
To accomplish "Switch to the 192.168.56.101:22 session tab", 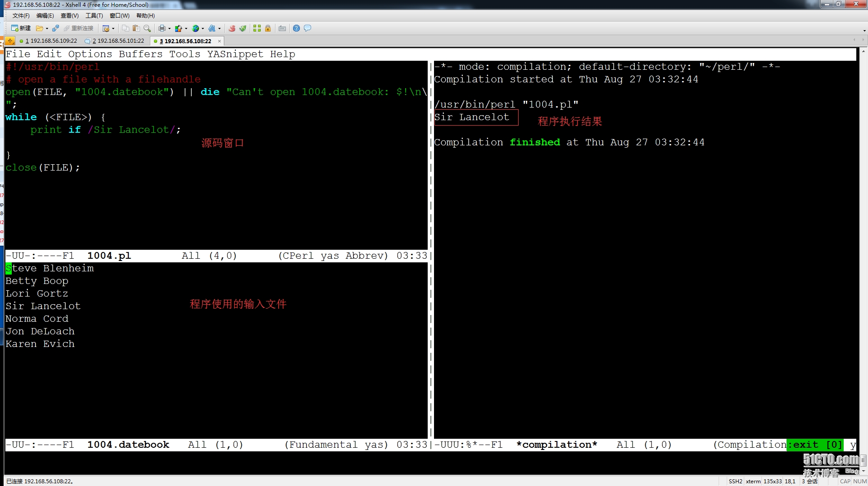I will point(118,41).
